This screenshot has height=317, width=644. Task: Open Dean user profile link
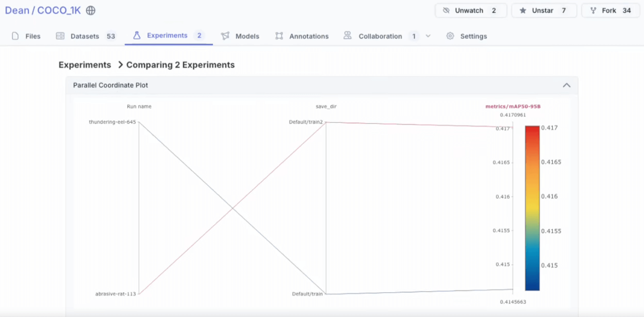pyautogui.click(x=17, y=10)
